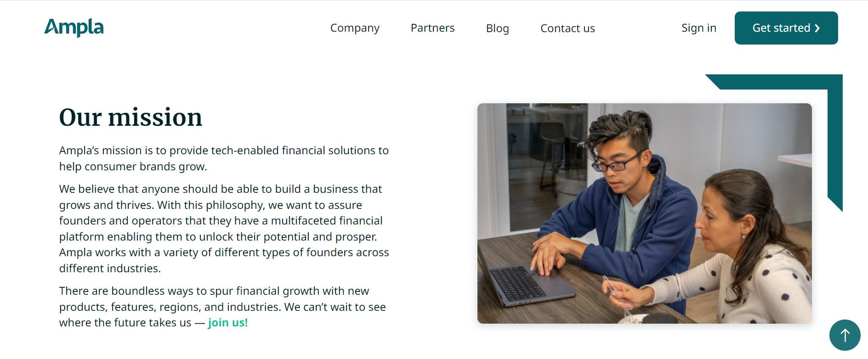
Task: Click the round scroll-to-top arrow button
Action: click(845, 335)
